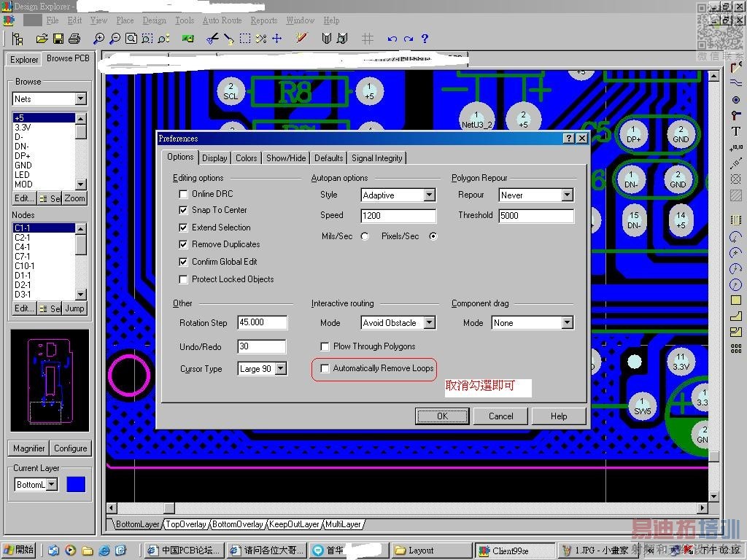This screenshot has width=747, height=560.
Task: Switch to the Defaults tab
Action: click(329, 158)
